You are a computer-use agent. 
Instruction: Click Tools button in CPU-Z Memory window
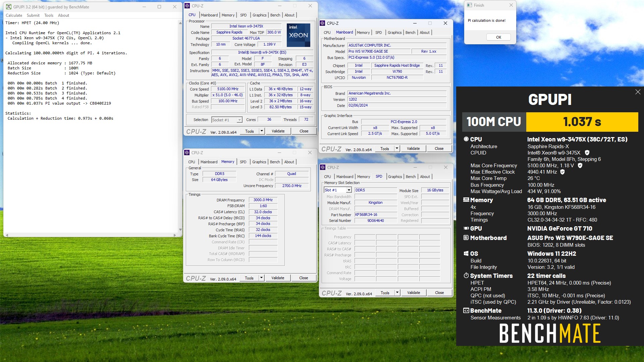click(249, 278)
